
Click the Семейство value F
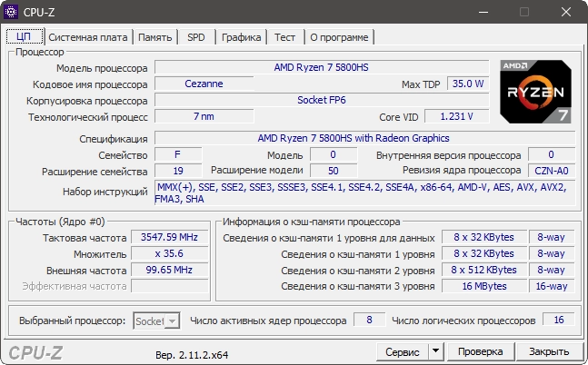[178, 154]
